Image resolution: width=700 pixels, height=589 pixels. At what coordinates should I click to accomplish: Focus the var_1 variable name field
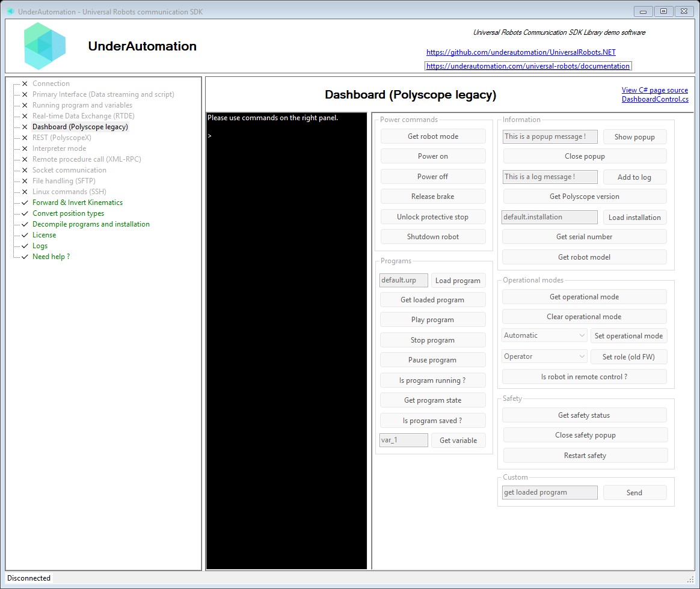click(404, 440)
